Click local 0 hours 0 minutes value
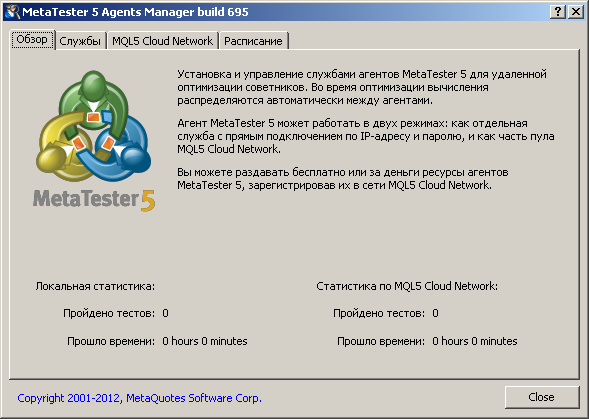The image size is (589, 419). click(x=205, y=341)
